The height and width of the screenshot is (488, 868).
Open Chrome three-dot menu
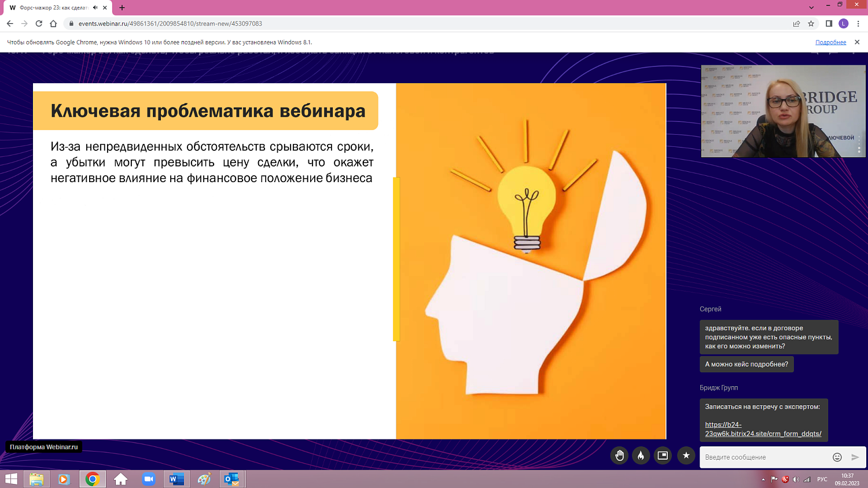[x=858, y=24]
